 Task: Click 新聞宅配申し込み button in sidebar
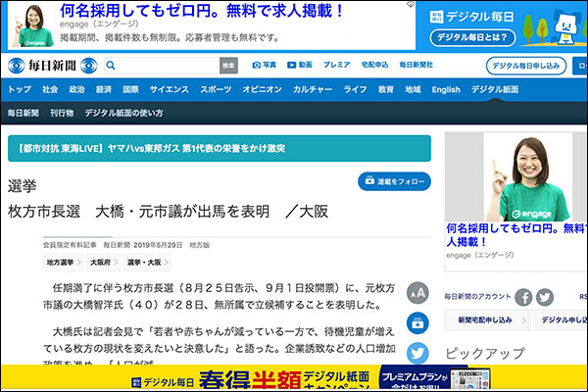pos(484,320)
